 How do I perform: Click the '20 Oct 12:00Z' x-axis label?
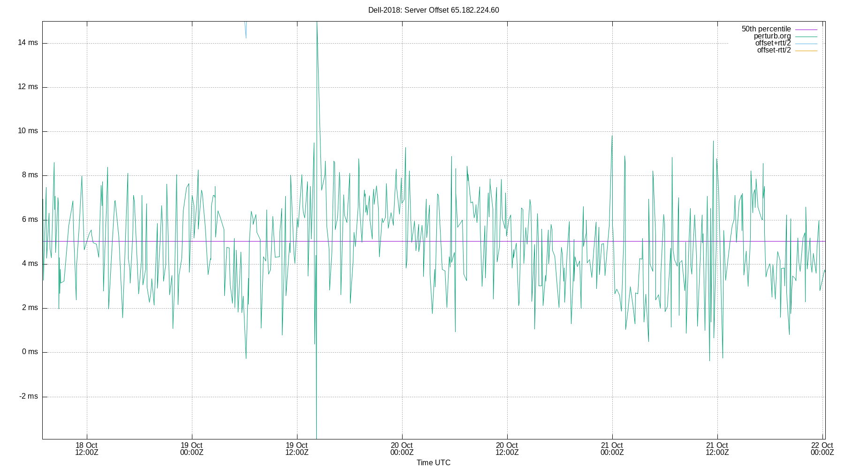(507, 449)
